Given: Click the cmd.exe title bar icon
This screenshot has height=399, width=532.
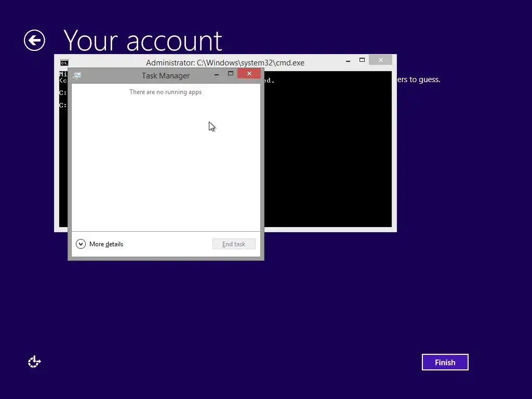Looking at the screenshot, I should (x=64, y=63).
